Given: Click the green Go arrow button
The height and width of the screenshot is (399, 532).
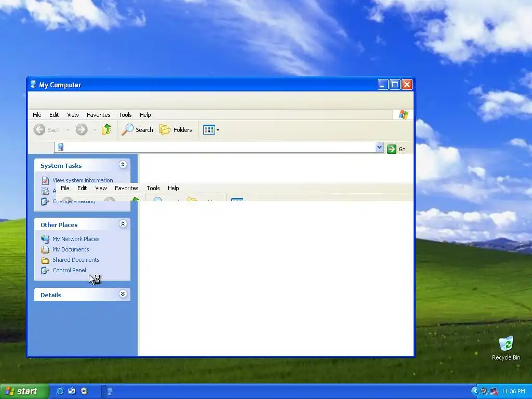Looking at the screenshot, I should pos(392,149).
